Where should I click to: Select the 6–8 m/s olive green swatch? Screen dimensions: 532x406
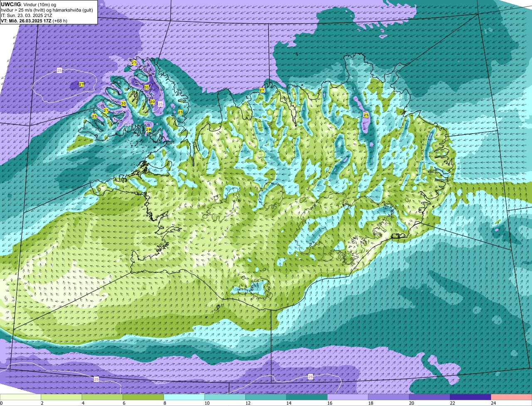143,397
